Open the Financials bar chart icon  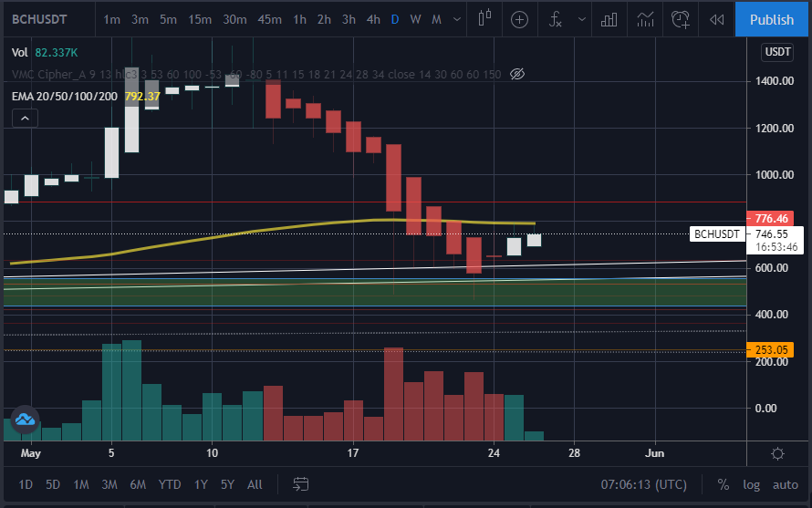pos(609,19)
